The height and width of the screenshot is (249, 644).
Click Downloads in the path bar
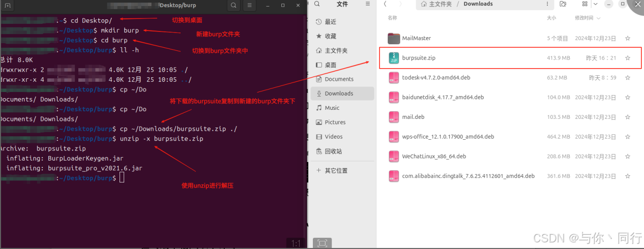point(478,4)
